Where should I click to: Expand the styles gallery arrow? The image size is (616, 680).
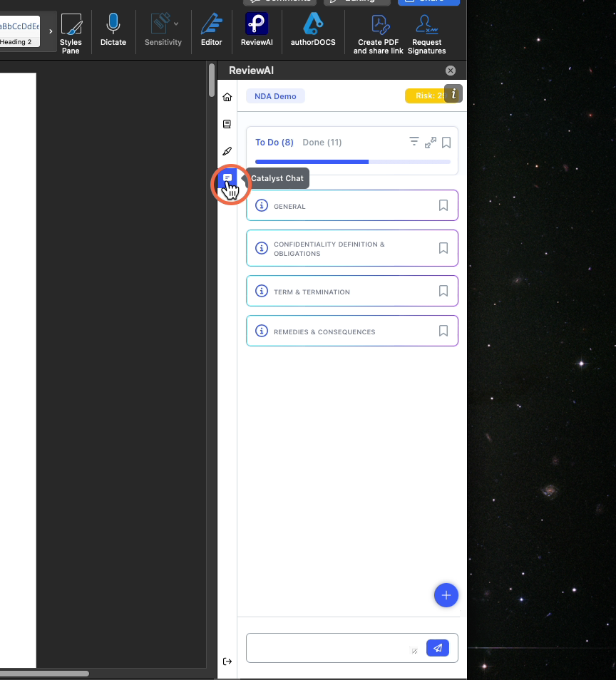[x=51, y=31]
